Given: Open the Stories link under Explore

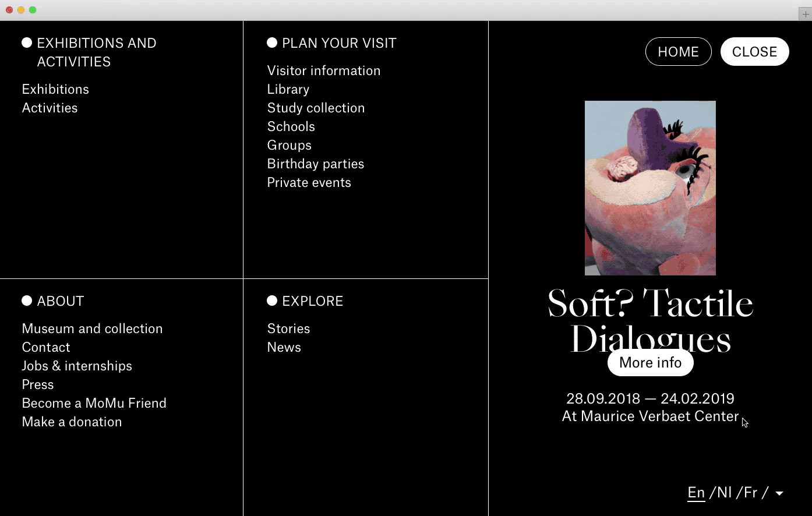Looking at the screenshot, I should [x=288, y=328].
